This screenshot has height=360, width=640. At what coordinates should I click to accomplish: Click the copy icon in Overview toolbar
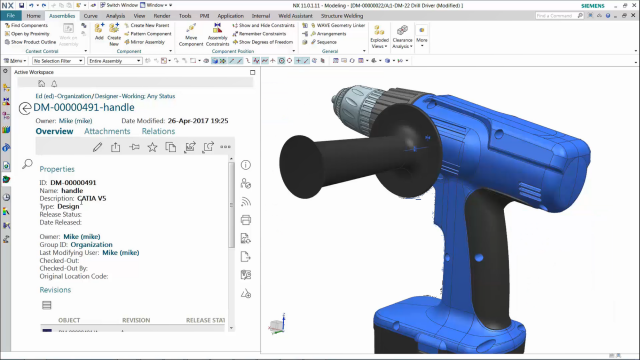[171, 147]
